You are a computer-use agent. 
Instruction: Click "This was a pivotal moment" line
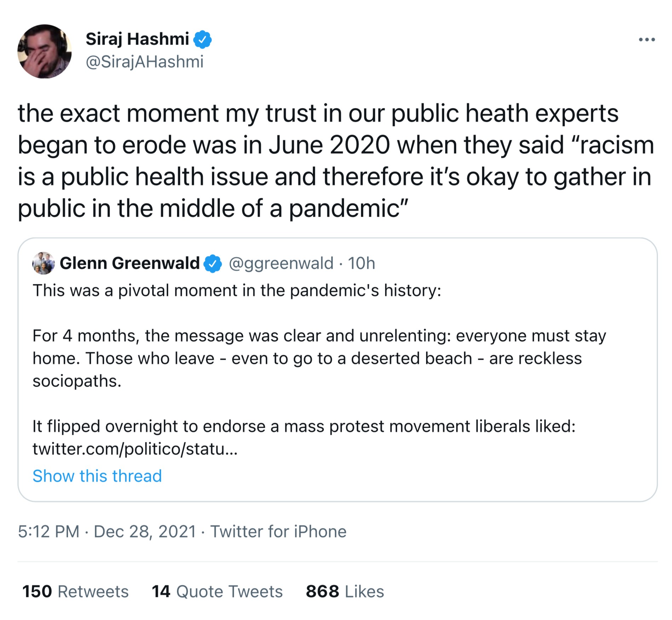[237, 291]
